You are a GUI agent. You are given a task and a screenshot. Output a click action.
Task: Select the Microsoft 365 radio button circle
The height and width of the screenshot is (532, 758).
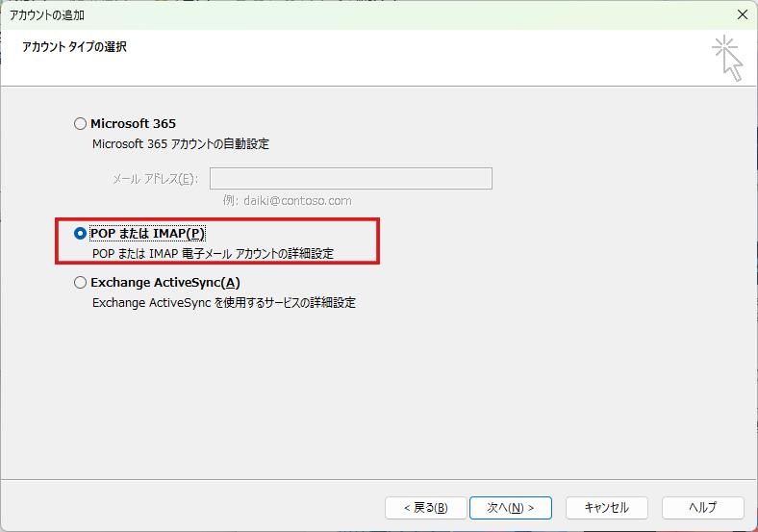(x=80, y=124)
